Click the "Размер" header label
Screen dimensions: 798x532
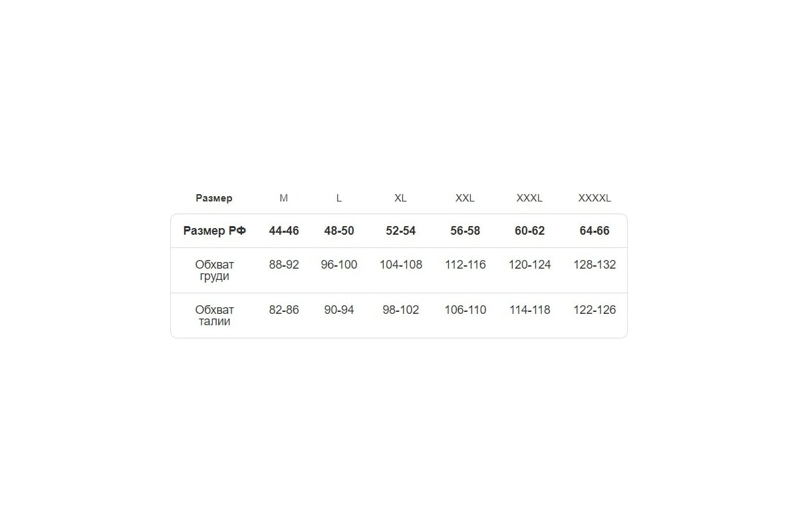[214, 198]
